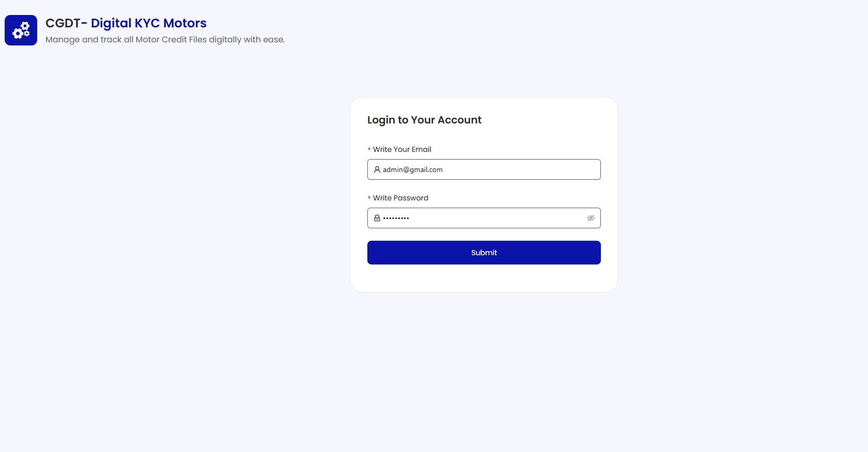
Task: Click the admin@gmail.com text in email field
Action: [412, 169]
